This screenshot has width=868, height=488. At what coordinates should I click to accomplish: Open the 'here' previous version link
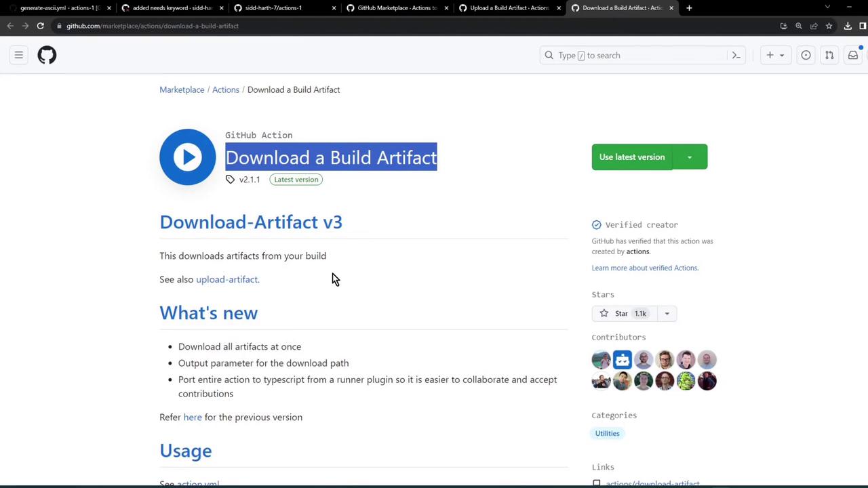pos(193,417)
